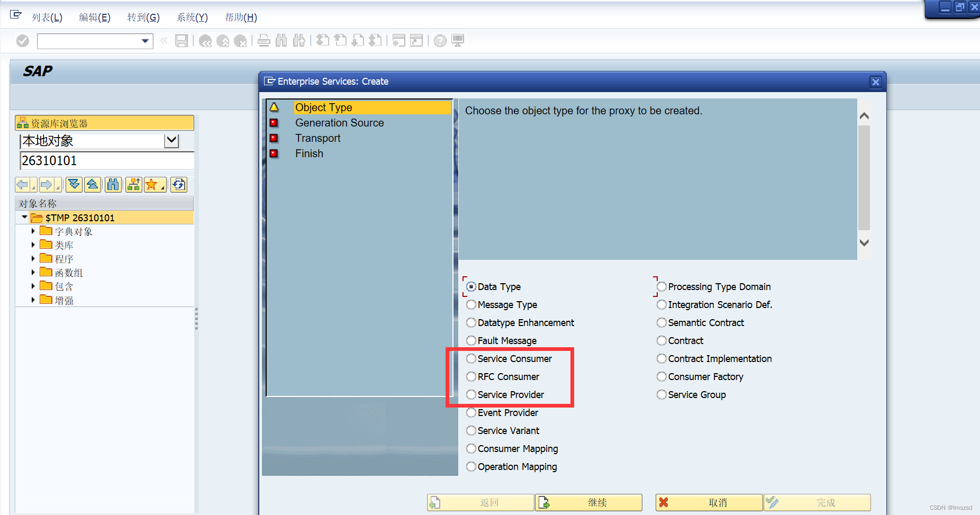Open the 系统(Y) menu

[x=193, y=17]
